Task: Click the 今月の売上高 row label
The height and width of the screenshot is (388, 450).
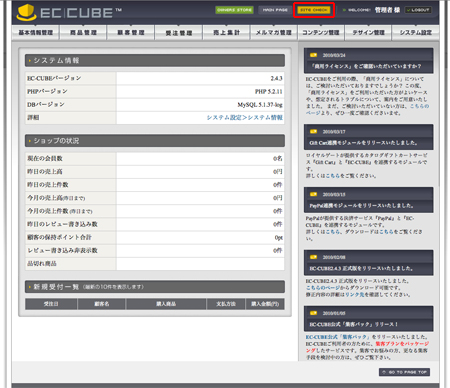Action: click(56, 198)
